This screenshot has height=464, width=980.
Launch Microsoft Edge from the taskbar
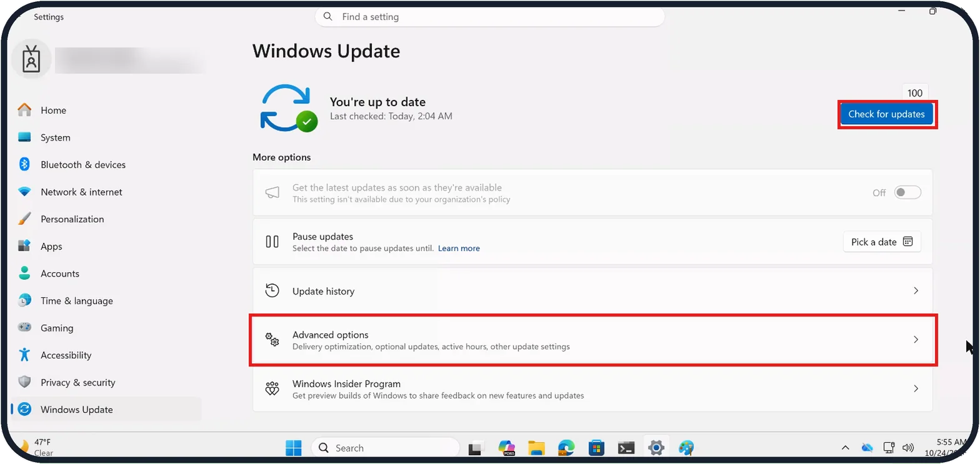point(566,448)
